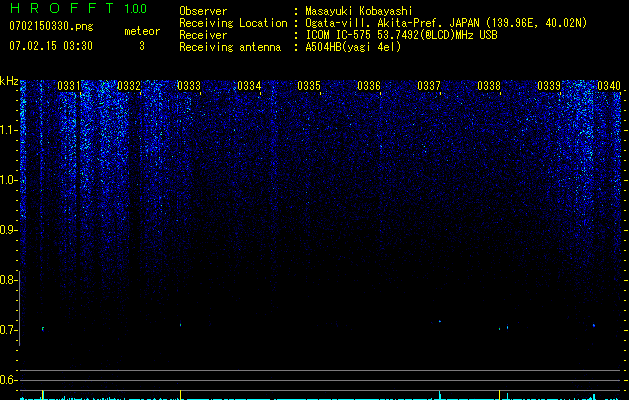The image size is (629, 400).
Task: Click the Receiving Location label
Action: [233, 23]
